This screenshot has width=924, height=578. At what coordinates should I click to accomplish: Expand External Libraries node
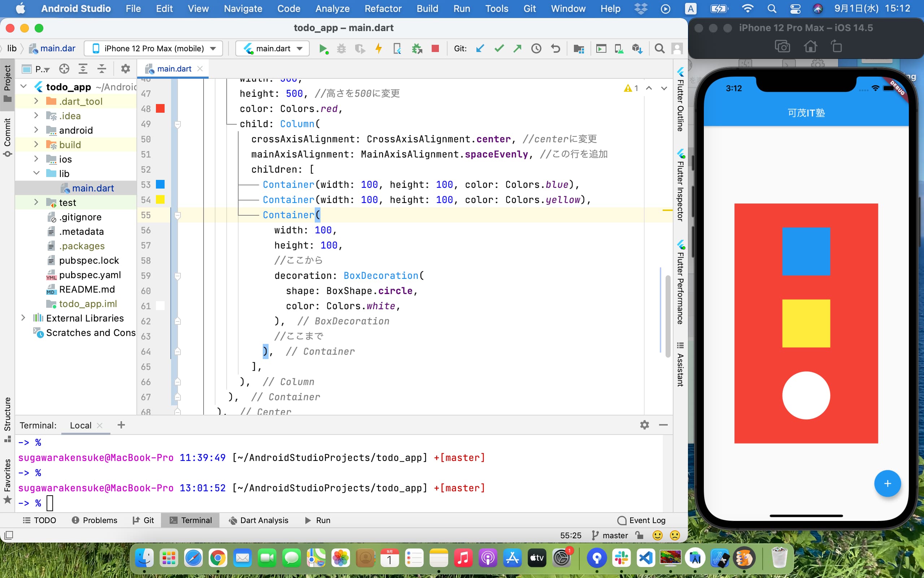(24, 318)
